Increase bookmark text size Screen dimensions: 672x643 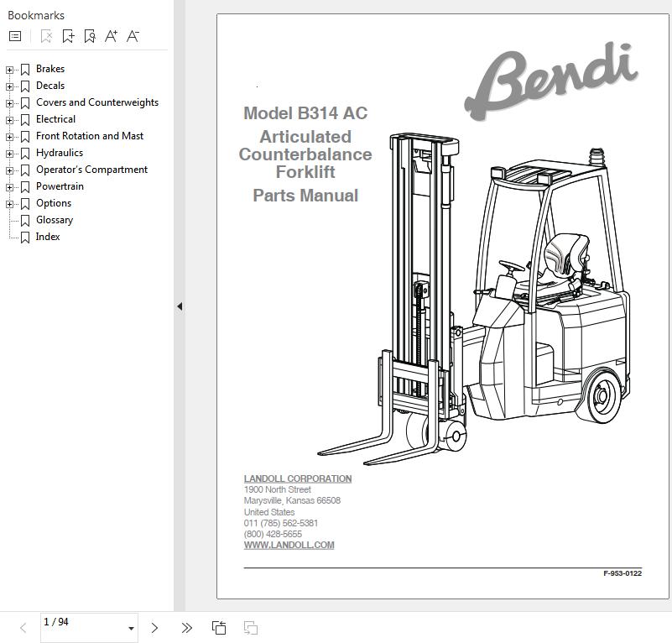(x=111, y=36)
